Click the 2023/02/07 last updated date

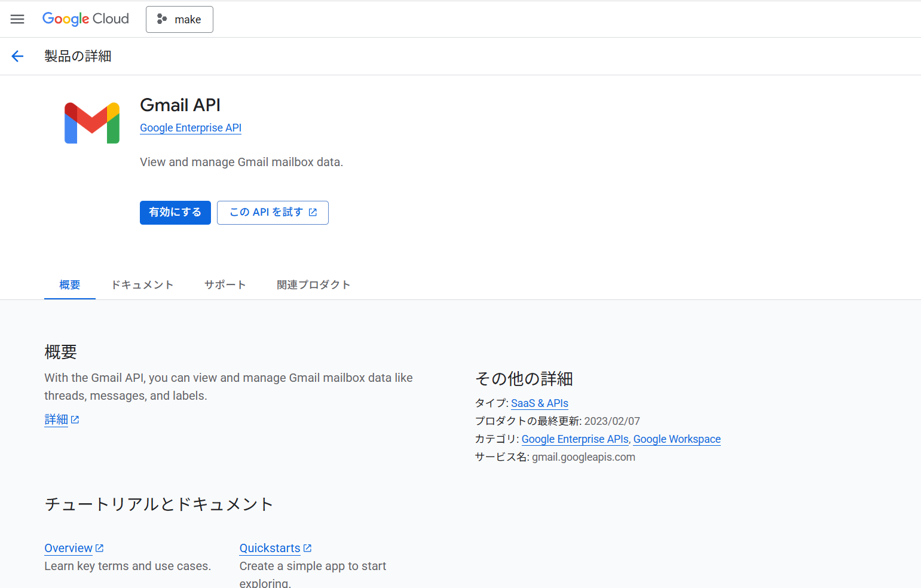(612, 421)
